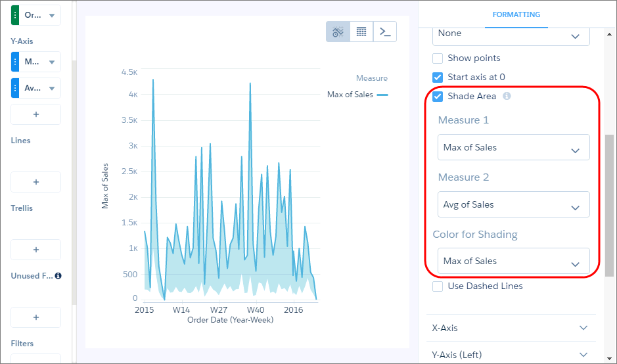Click the Max of Sales legend entry
The height and width of the screenshot is (364, 617).
357,95
